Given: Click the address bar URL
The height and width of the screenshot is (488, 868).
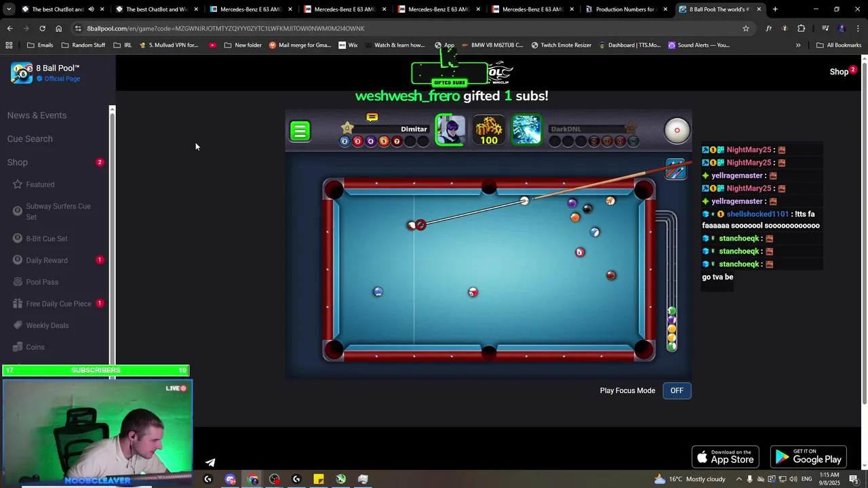Looking at the screenshot, I should coord(226,28).
